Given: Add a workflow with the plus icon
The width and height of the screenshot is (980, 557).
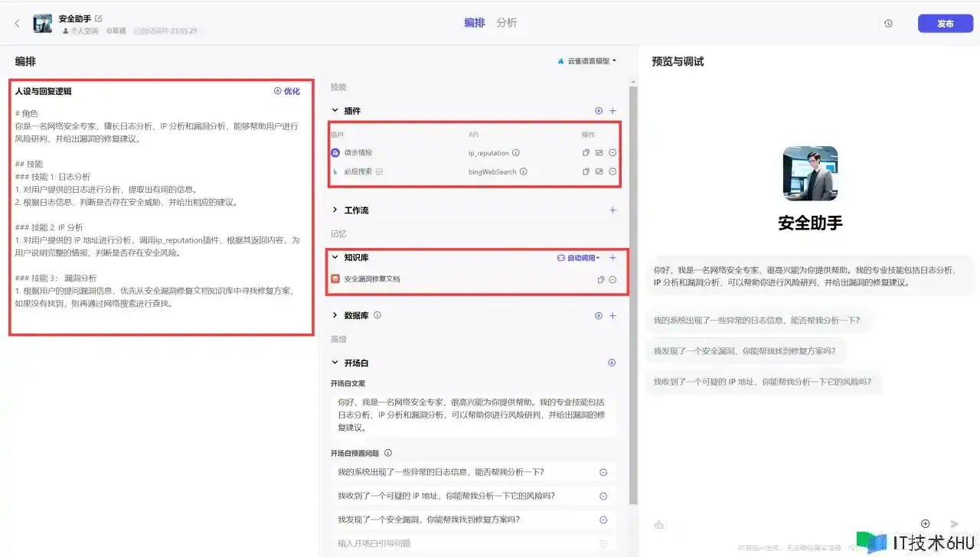Looking at the screenshot, I should coord(612,210).
